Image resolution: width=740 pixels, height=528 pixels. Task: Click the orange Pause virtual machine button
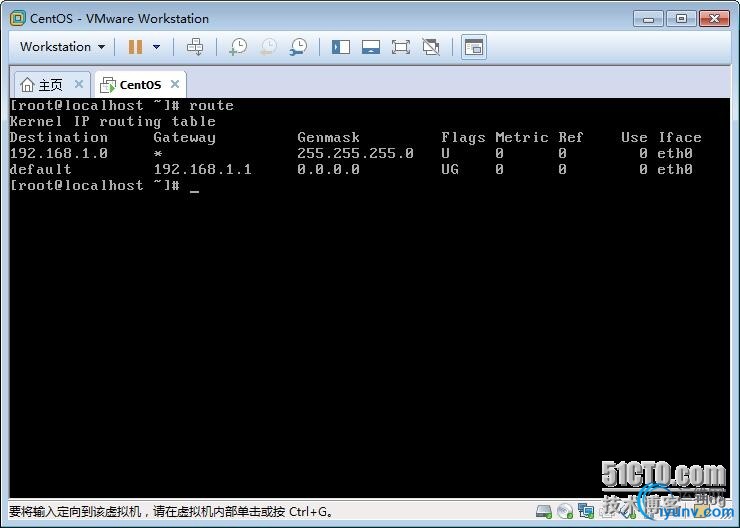click(135, 47)
